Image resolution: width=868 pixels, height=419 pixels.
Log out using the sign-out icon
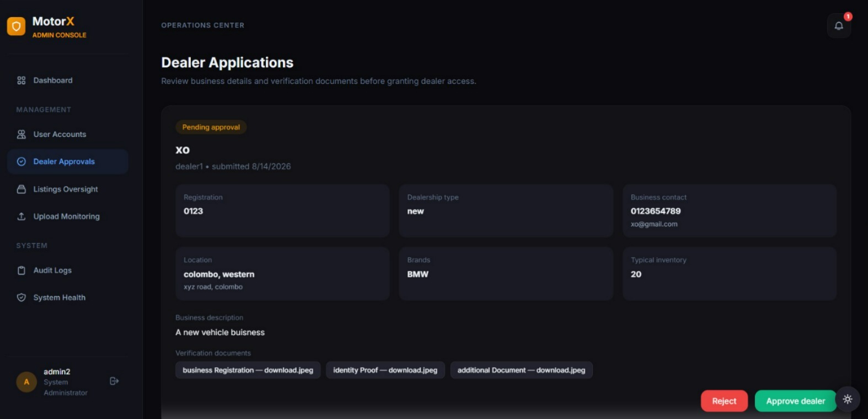pos(114,381)
